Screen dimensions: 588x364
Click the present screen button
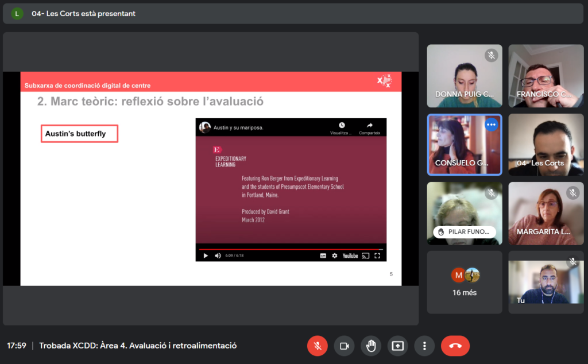tap(397, 346)
